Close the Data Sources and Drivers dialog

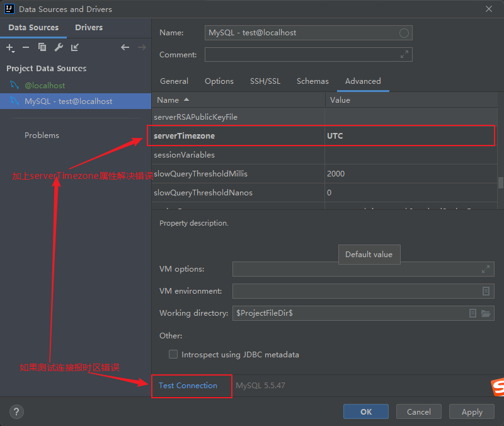tap(489, 9)
